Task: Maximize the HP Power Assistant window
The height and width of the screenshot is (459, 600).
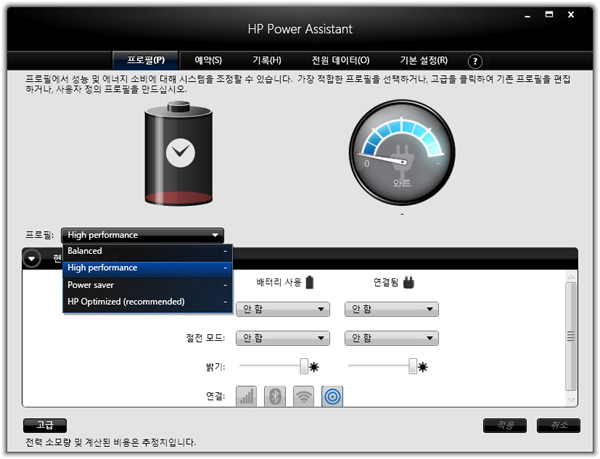Action: coord(549,15)
